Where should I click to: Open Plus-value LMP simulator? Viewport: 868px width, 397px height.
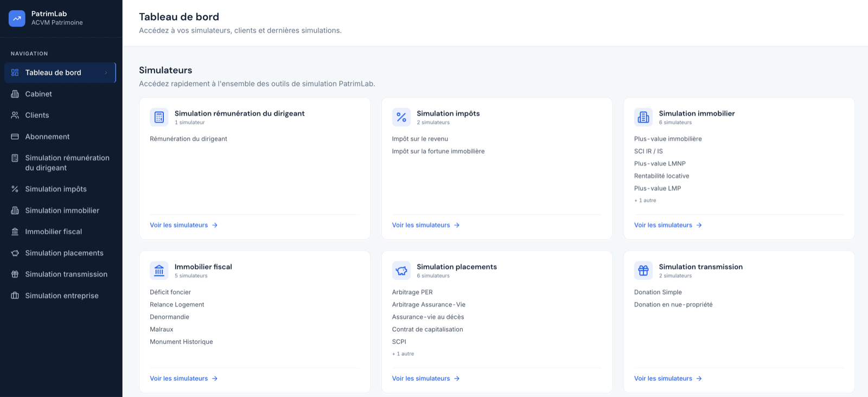pyautogui.click(x=658, y=189)
